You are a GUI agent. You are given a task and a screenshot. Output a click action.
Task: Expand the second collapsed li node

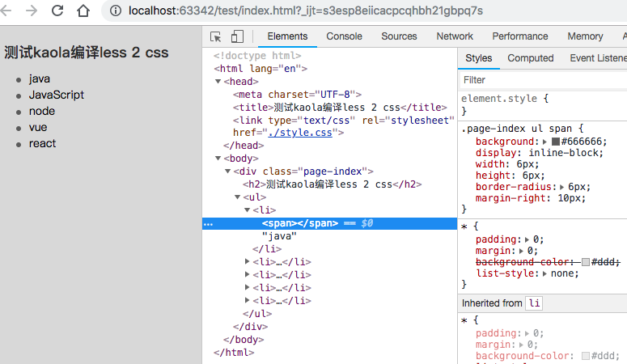247,262
